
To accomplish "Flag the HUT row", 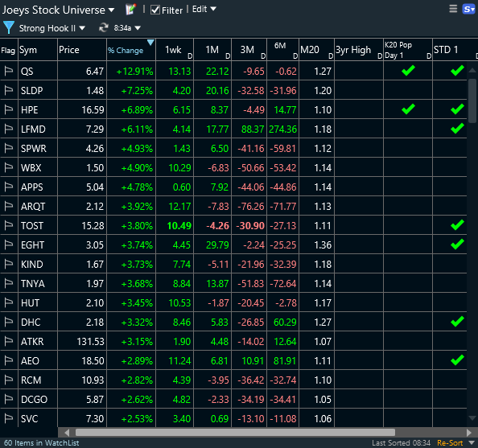I will [x=9, y=302].
